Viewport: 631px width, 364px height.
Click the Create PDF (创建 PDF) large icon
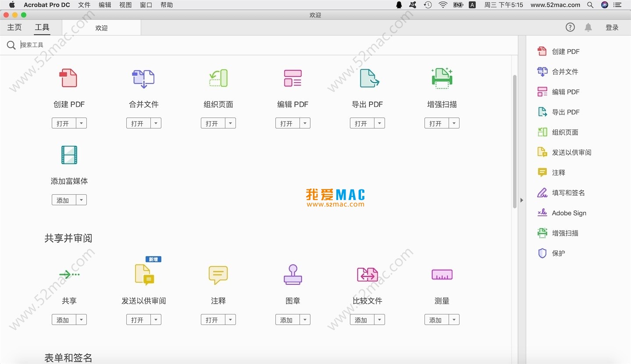(x=68, y=78)
